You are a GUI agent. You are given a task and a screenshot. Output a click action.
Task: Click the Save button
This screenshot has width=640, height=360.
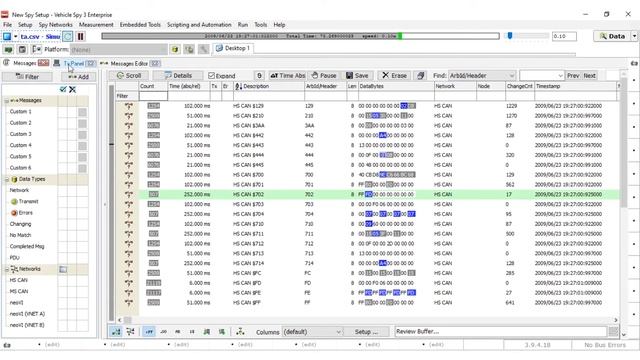(x=357, y=76)
